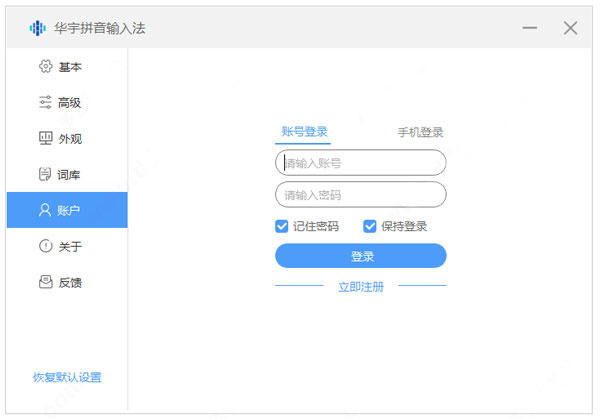Click the 华宇拼音输入法 logo icon
Image resolution: width=600 pixels, height=419 pixels.
[x=38, y=28]
